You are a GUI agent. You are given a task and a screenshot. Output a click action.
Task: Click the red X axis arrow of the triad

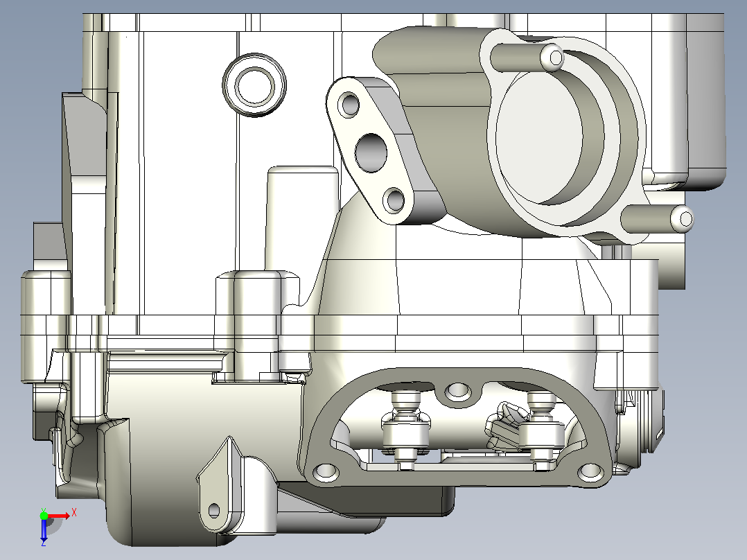[59, 516]
